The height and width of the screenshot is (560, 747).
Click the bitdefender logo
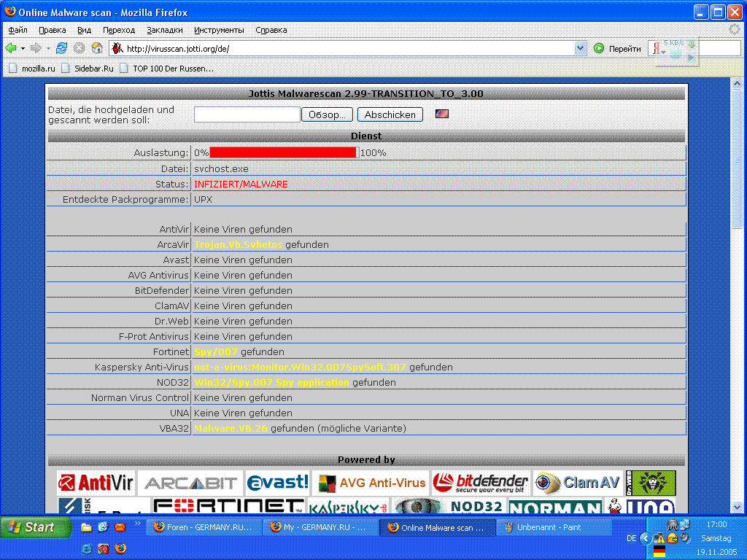click(481, 483)
